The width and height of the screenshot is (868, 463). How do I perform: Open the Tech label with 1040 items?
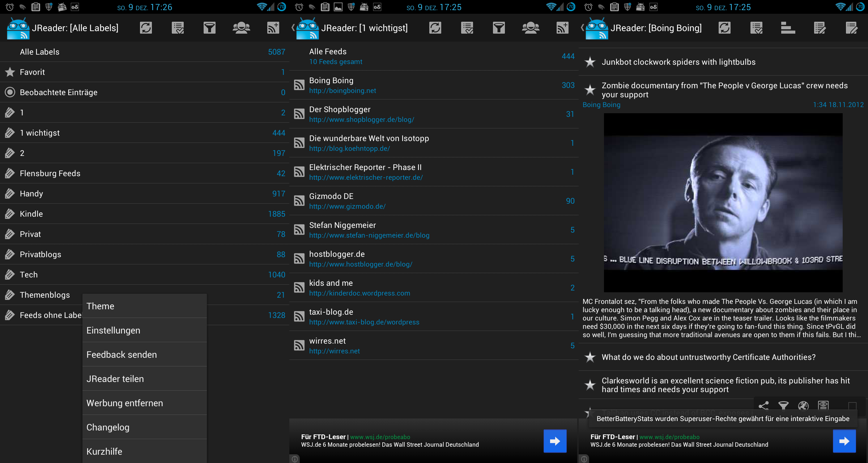145,275
